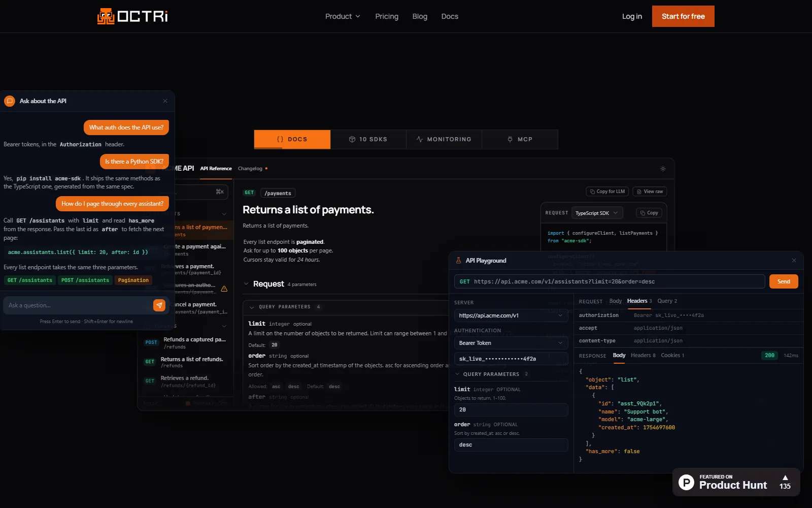Switch to the MONITORING tab
The height and width of the screenshot is (508, 812).
click(x=444, y=139)
